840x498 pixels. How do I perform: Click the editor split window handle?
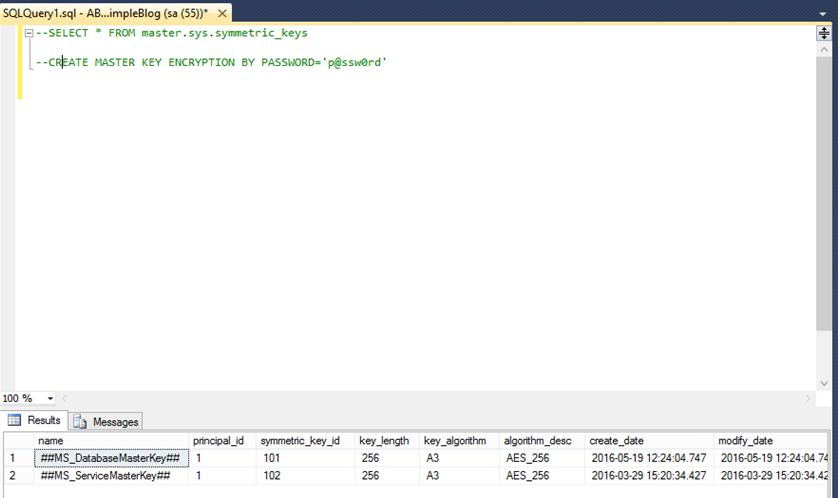[x=824, y=33]
